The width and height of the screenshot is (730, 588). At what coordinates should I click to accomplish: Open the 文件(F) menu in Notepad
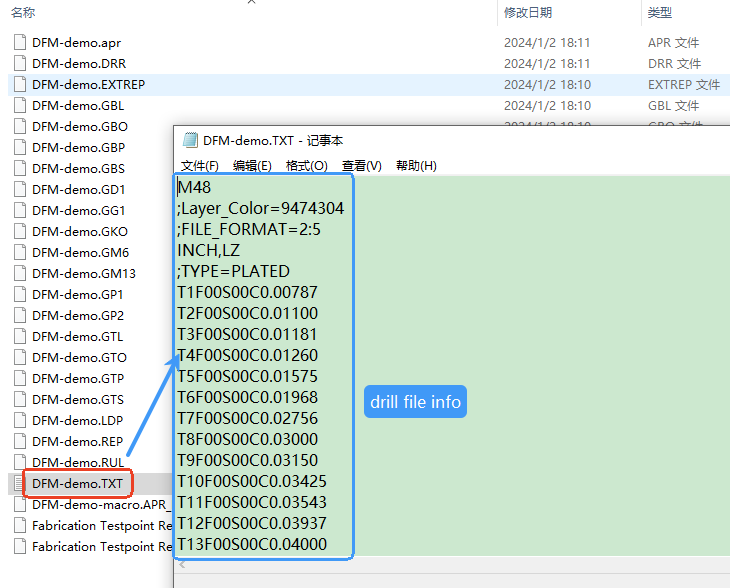[x=199, y=166]
